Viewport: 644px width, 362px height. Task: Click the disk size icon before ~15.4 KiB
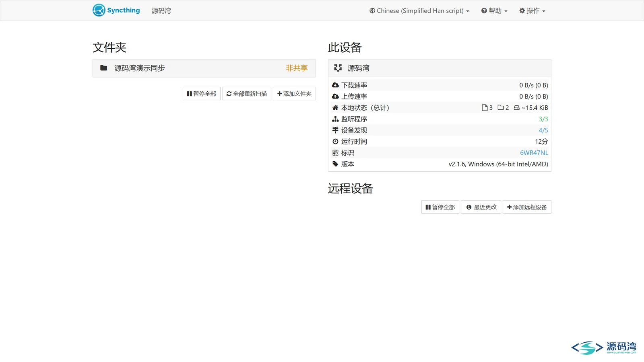516,108
